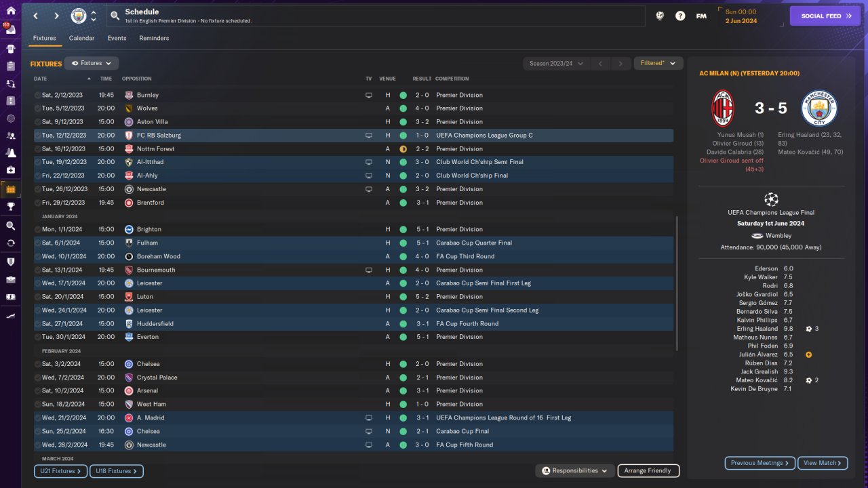Tick the selector for Burnley Sat 2/12/2023
Viewport: 868px width, 488px height.
coord(38,95)
